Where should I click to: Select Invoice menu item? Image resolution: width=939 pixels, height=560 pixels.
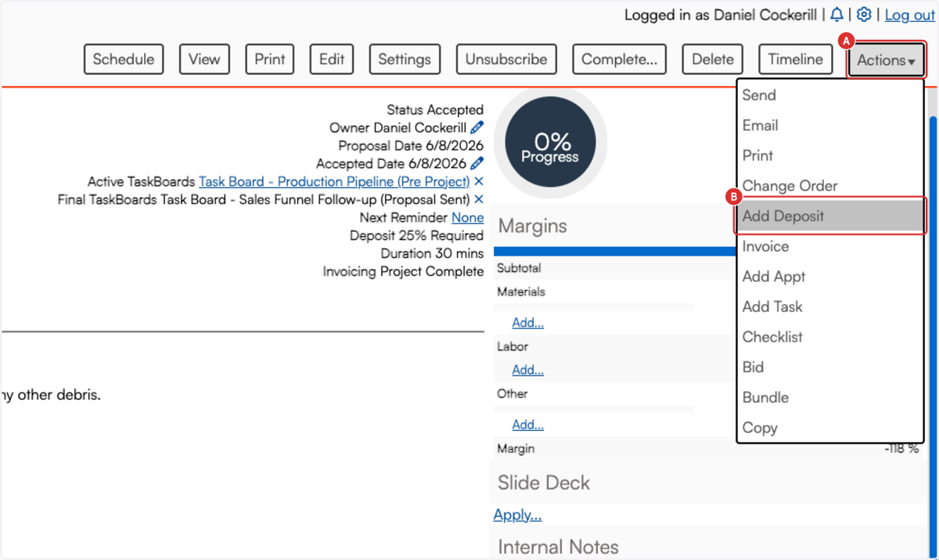tap(830, 246)
